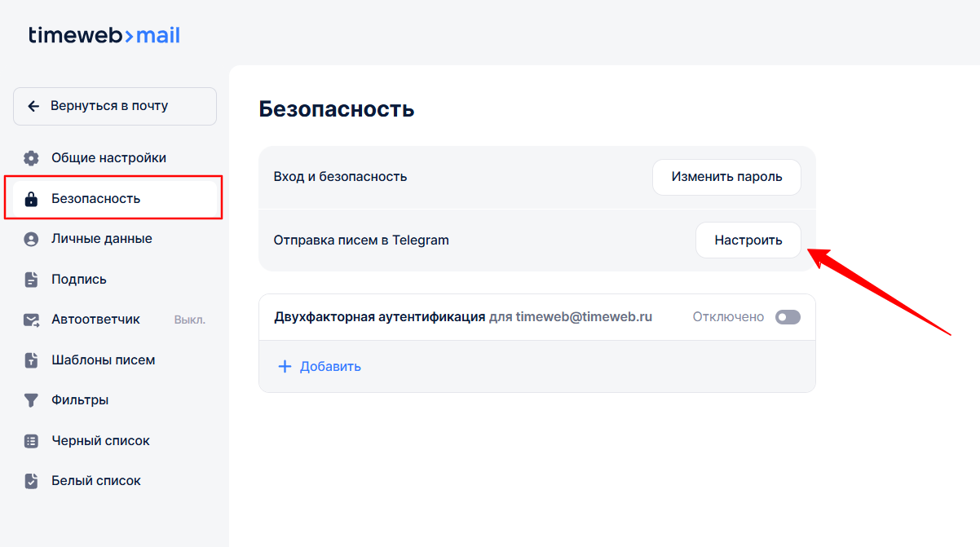Click the Вернуться в почту button
The image size is (980, 547).
pyautogui.click(x=115, y=106)
